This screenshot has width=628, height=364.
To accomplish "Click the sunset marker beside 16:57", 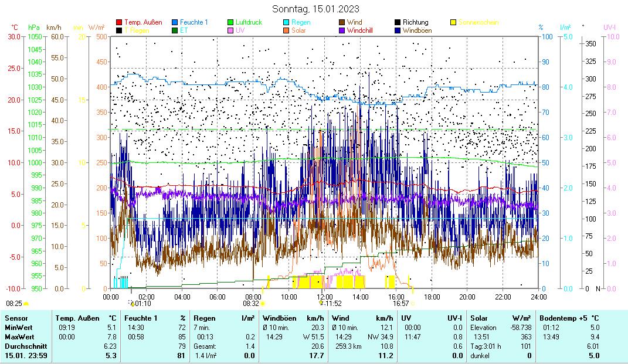I will (413, 304).
